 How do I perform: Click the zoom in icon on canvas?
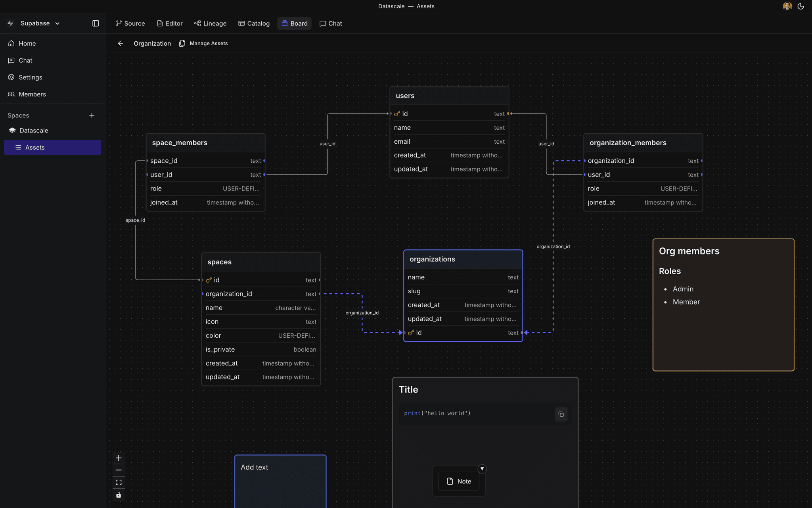coord(119,457)
